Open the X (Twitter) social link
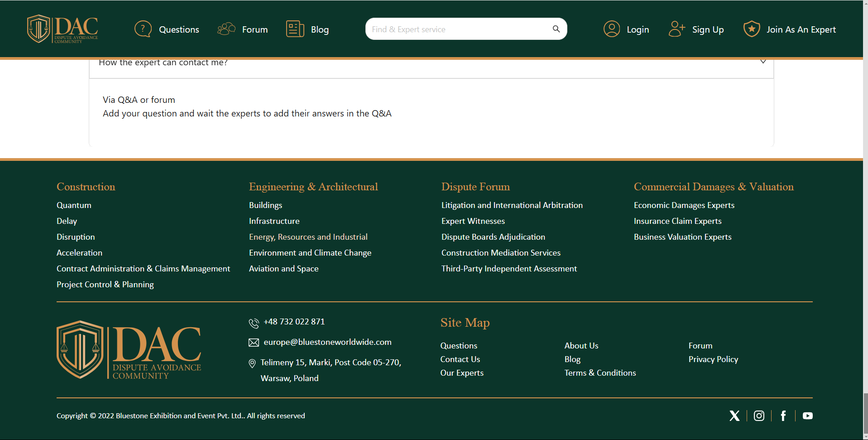This screenshot has width=868, height=440. click(734, 416)
